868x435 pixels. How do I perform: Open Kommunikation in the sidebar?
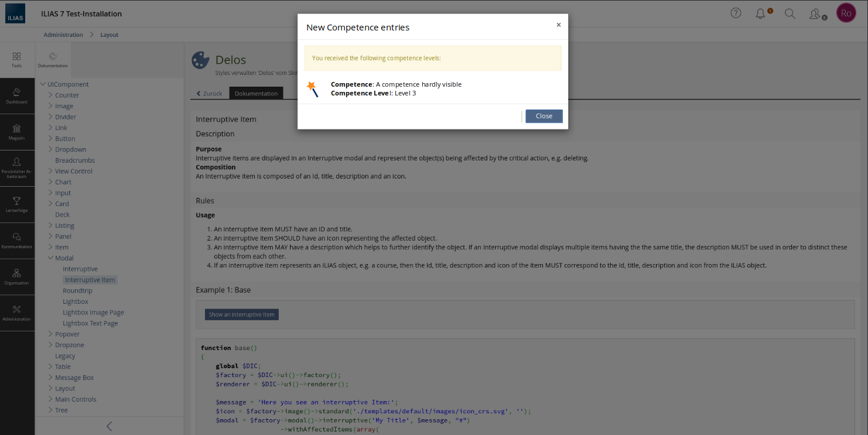(x=17, y=241)
